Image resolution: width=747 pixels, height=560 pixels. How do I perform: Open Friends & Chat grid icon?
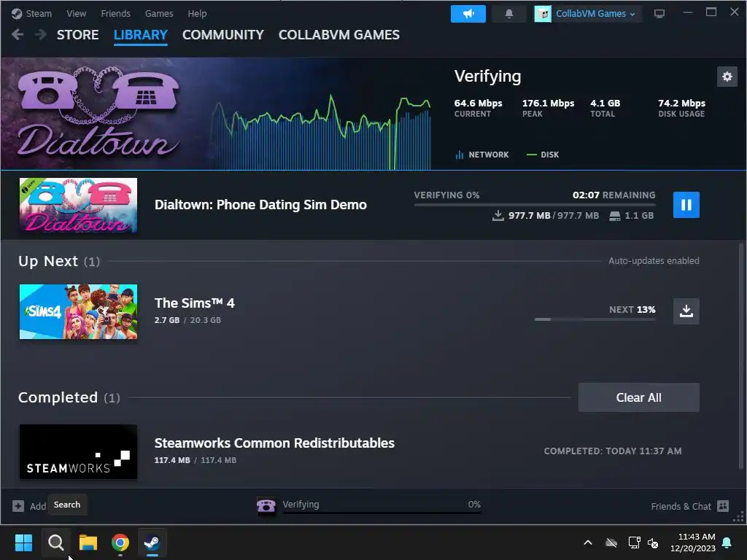[723, 506]
